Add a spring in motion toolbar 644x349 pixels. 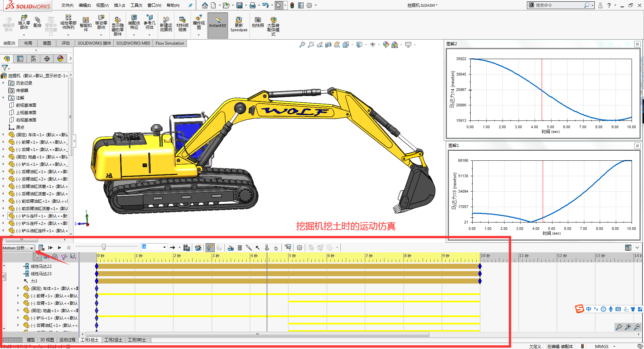coord(239,248)
